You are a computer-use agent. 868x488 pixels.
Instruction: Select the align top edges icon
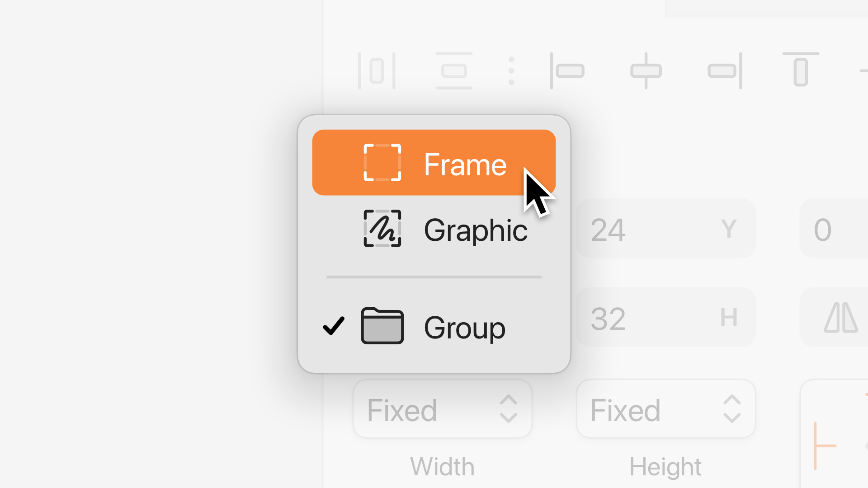point(800,71)
